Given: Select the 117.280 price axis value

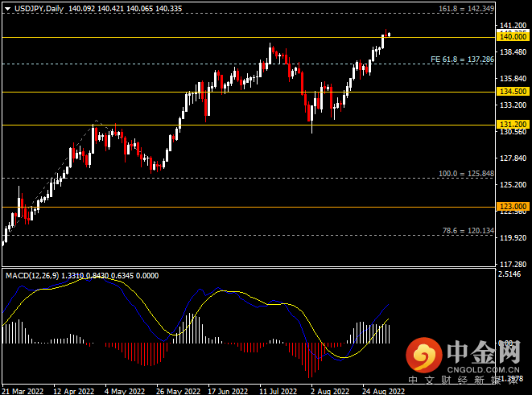Looking at the screenshot, I should point(513,264).
